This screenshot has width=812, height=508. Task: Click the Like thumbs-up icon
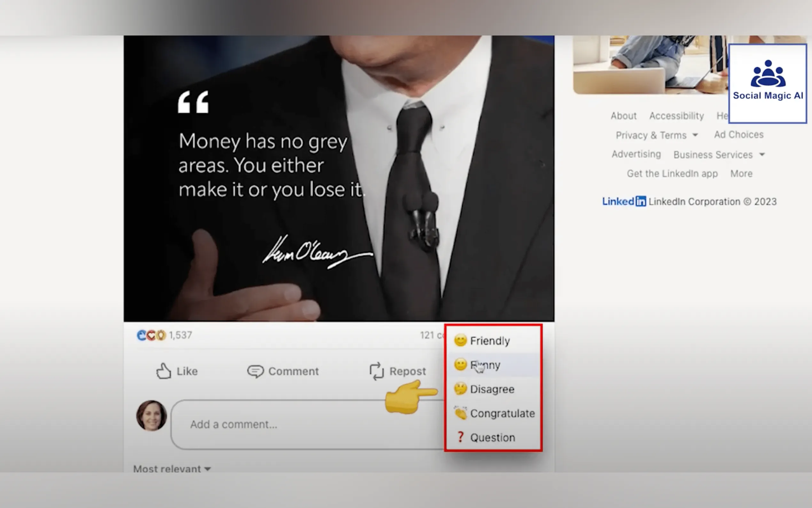coord(163,371)
